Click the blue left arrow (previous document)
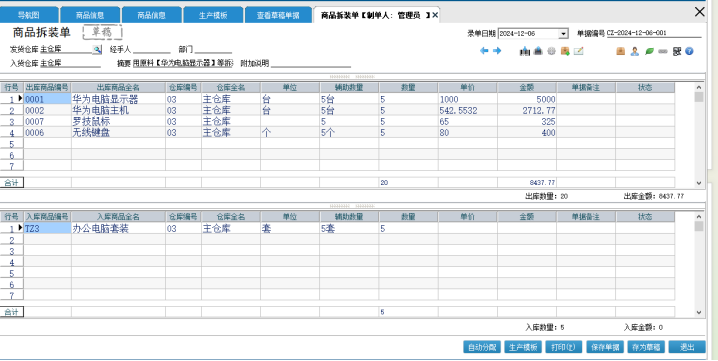Screen dimensions: 718x361 click(x=484, y=51)
